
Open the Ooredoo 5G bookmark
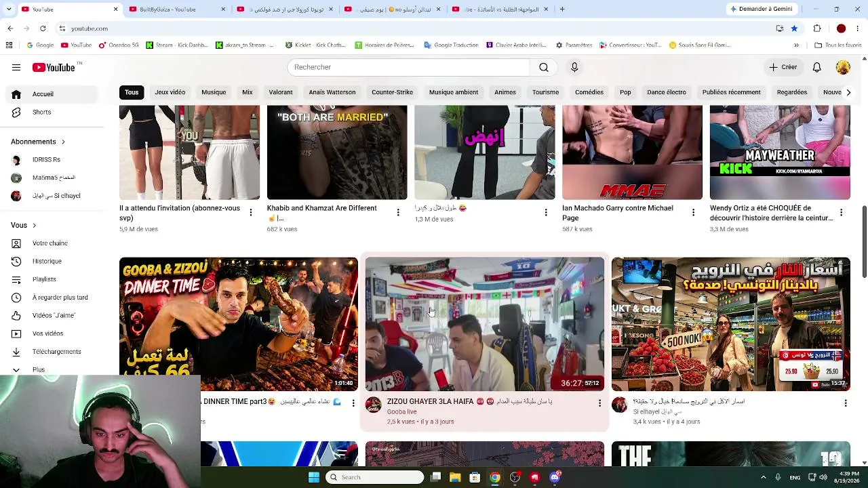pos(119,45)
